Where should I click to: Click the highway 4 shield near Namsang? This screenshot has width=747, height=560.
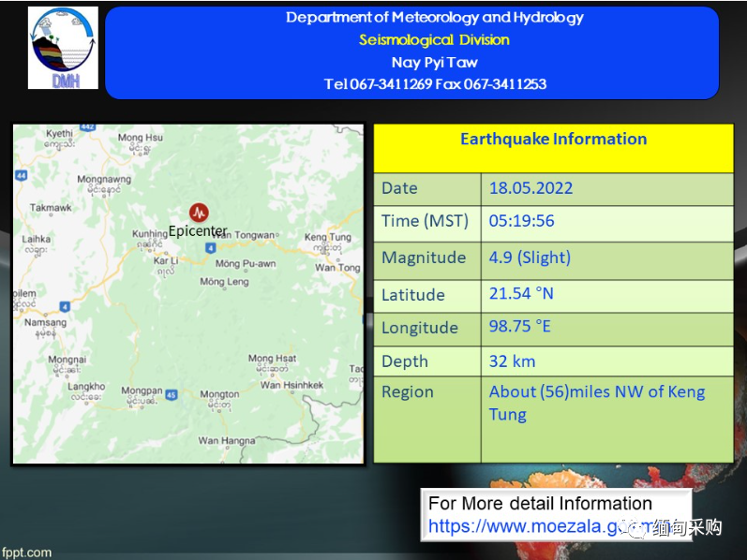click(65, 306)
